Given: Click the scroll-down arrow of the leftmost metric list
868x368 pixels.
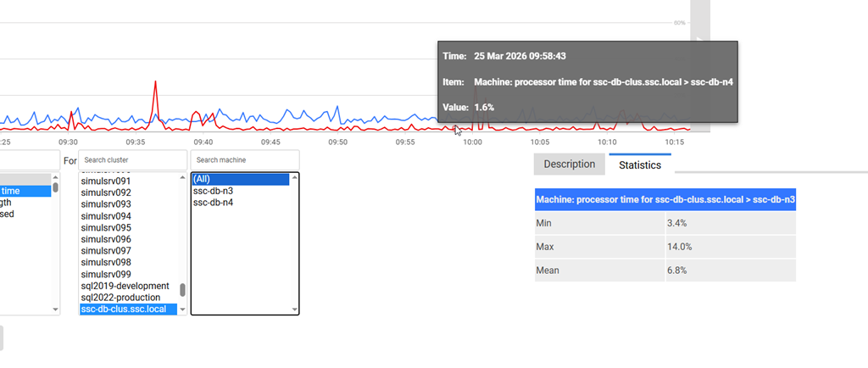Looking at the screenshot, I should 56,310.
